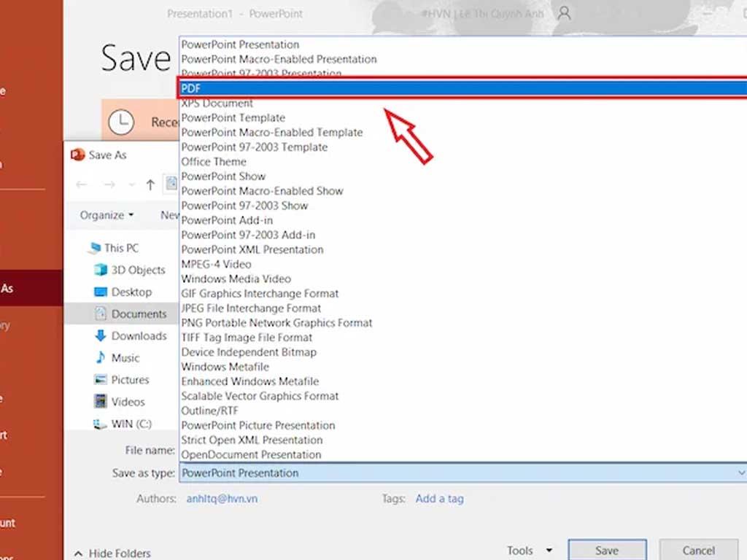The image size is (747, 560).
Task: Open 3D Objects folder in navigation pane
Action: [138, 270]
